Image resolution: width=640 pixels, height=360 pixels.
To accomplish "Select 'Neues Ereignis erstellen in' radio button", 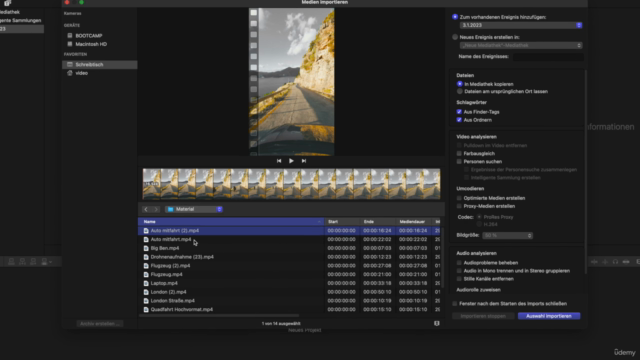I will (455, 37).
